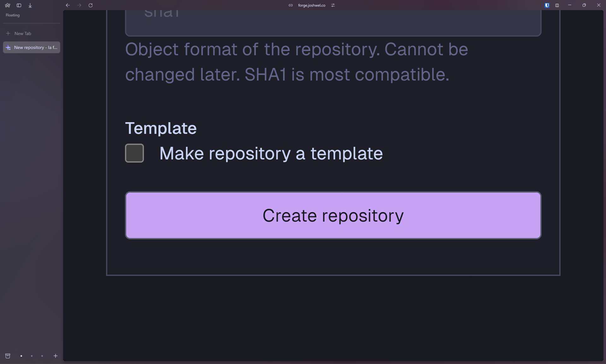Screen dimensions: 606x364
Task: Click the Make repository a template label
Action: pos(271,153)
